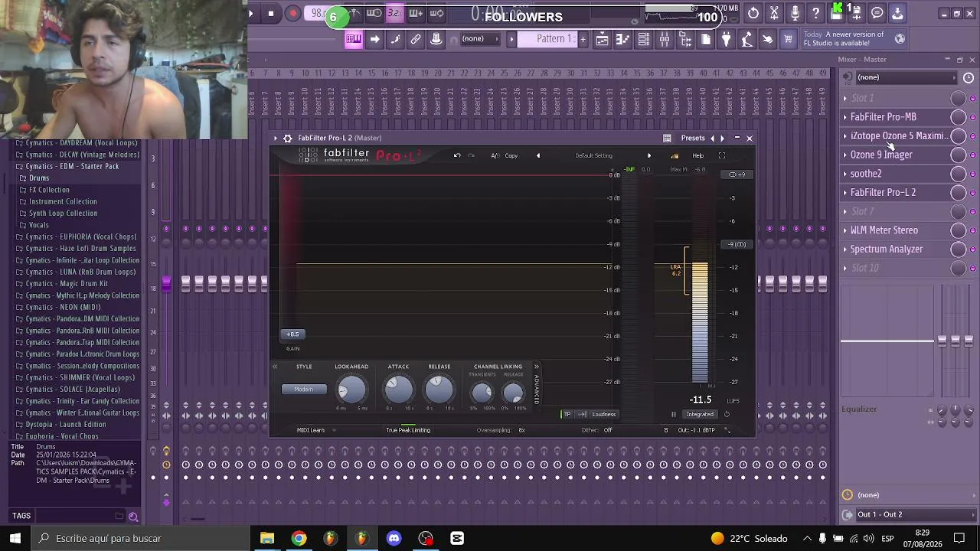Open the Presets menu in plugin window
The height and width of the screenshot is (551, 980).
[x=693, y=139]
